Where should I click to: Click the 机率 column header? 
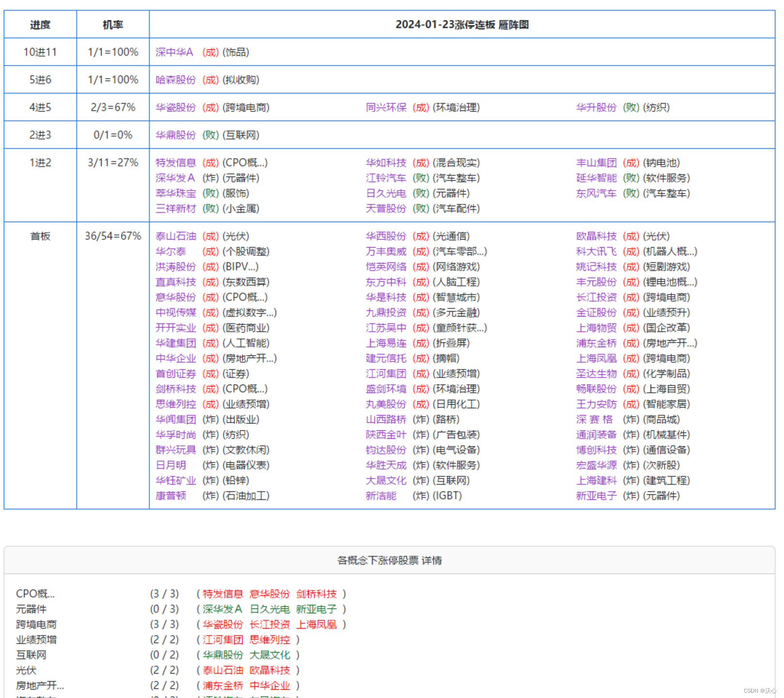click(113, 25)
